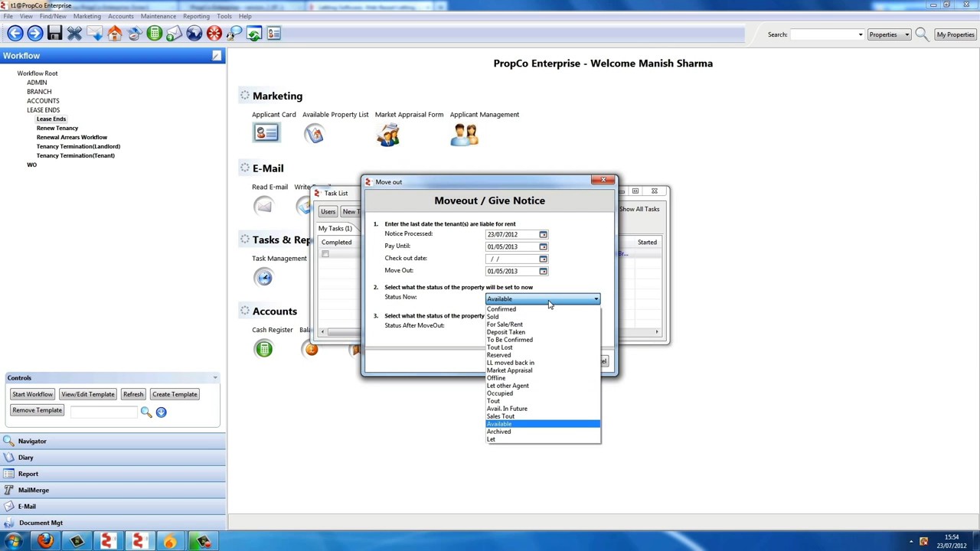Screen dimensions: 980x551
Task: Click the Windows Start orb
Action: [x=13, y=542]
